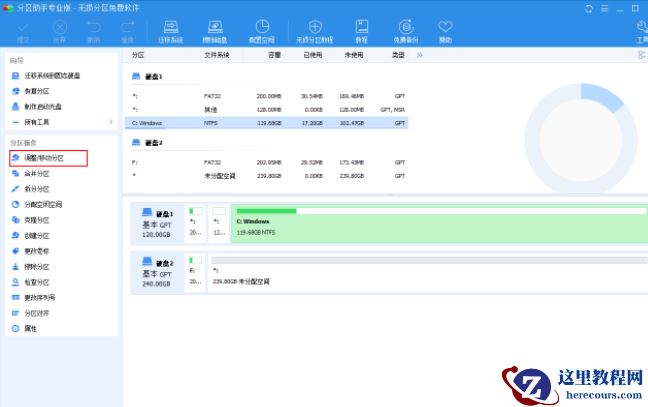Select the F: FAT32 partition row

[x=267, y=162]
